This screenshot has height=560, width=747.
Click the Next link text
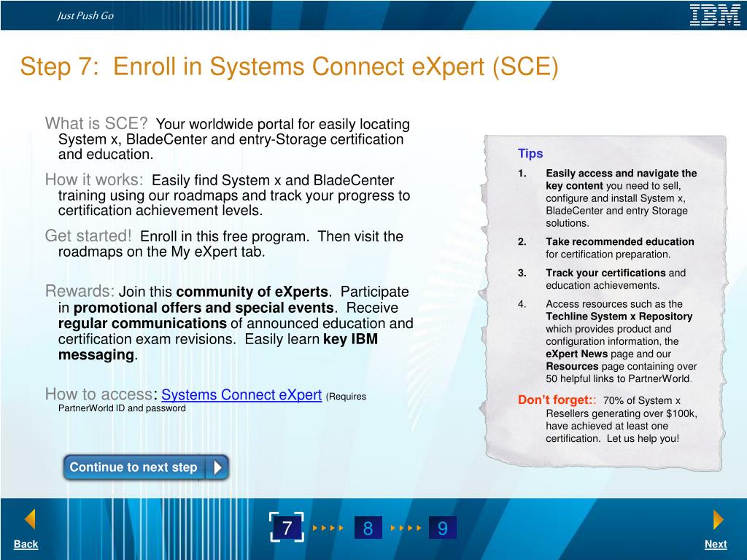716,544
